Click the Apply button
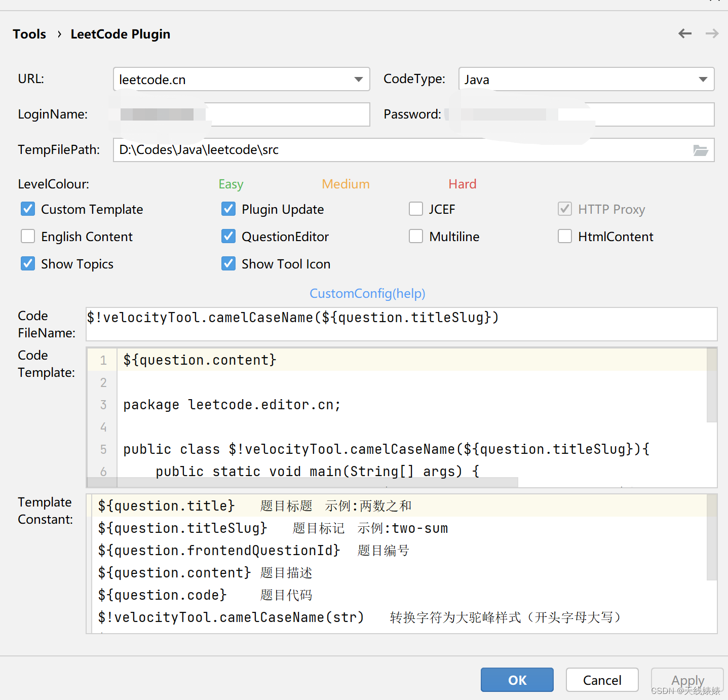Screen dimensions: 728x700 tap(687, 680)
